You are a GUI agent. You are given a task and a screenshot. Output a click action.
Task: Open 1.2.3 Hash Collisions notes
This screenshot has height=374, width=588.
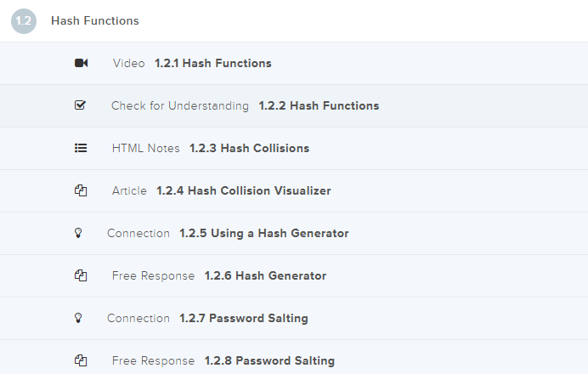pos(249,148)
